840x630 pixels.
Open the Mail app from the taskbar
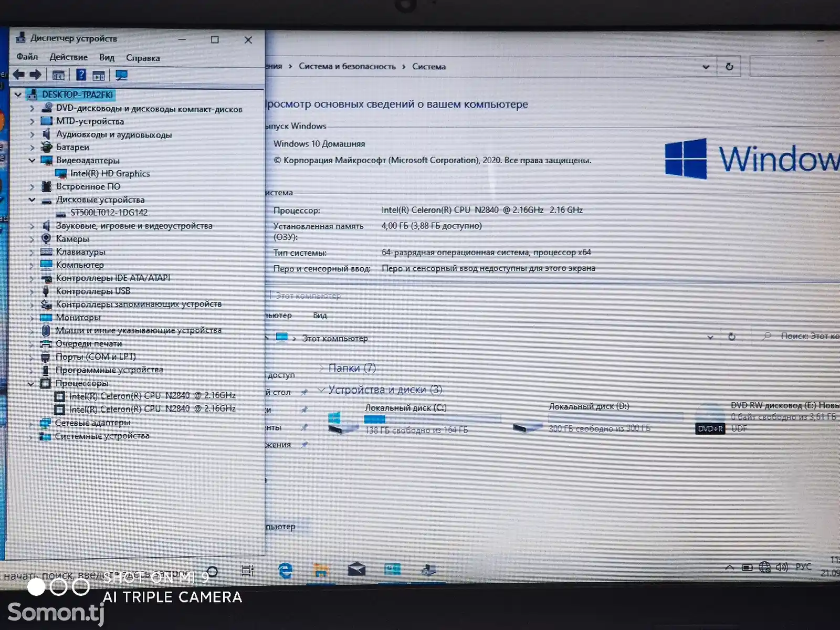(356, 569)
